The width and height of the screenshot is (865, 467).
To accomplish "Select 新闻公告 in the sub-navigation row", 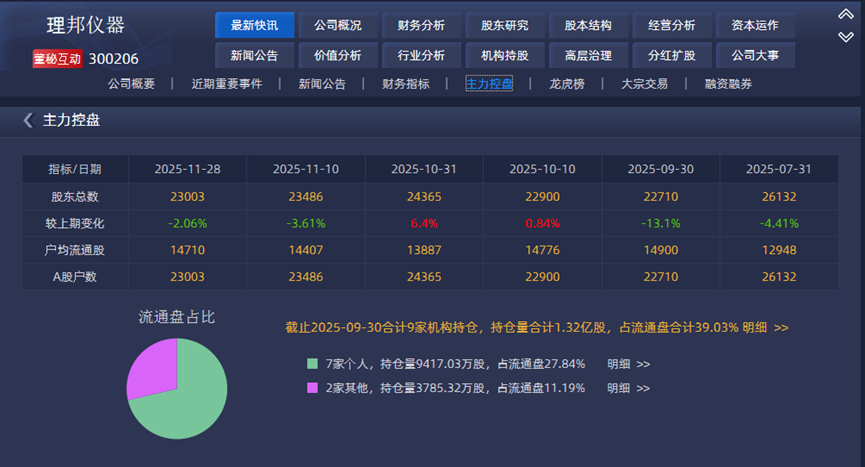I will [322, 84].
